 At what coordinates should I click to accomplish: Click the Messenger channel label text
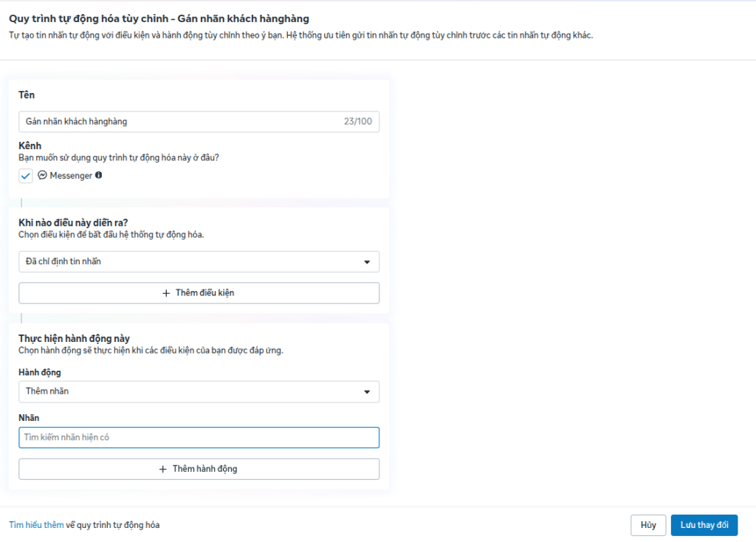coord(71,176)
